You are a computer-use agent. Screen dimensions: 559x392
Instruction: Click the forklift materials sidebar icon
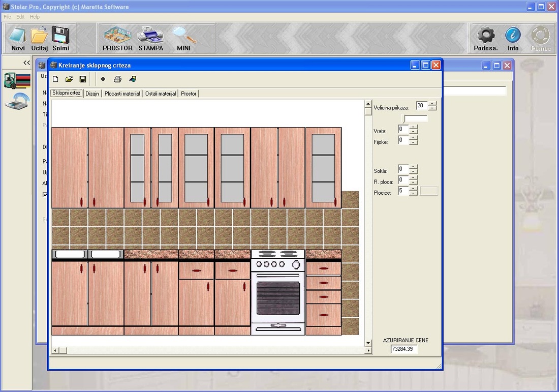pos(17,80)
